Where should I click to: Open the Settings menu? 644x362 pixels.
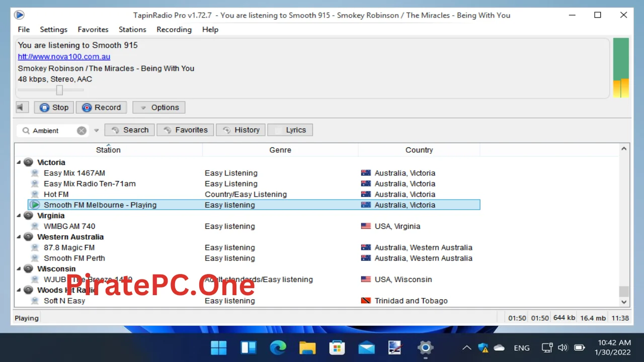(53, 30)
